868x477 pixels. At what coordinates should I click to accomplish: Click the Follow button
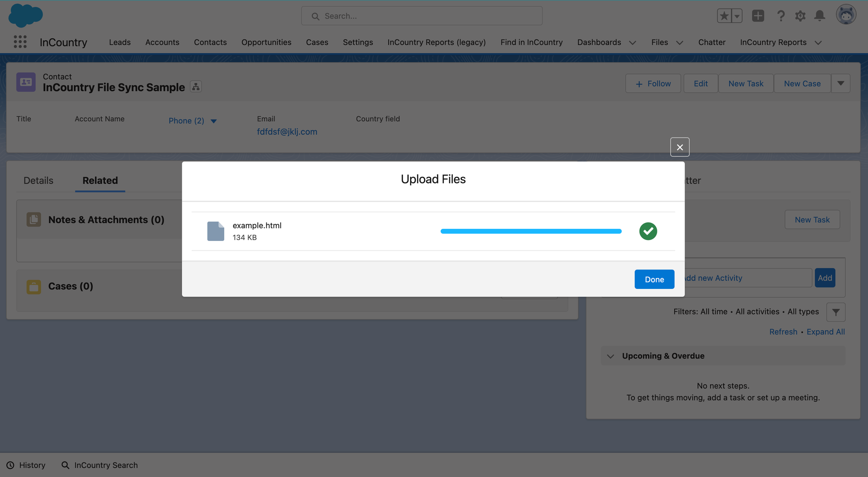click(653, 84)
